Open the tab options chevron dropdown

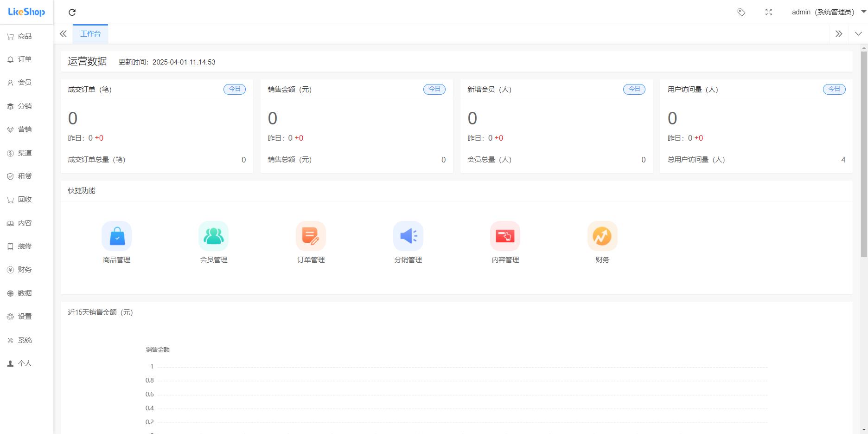click(858, 34)
